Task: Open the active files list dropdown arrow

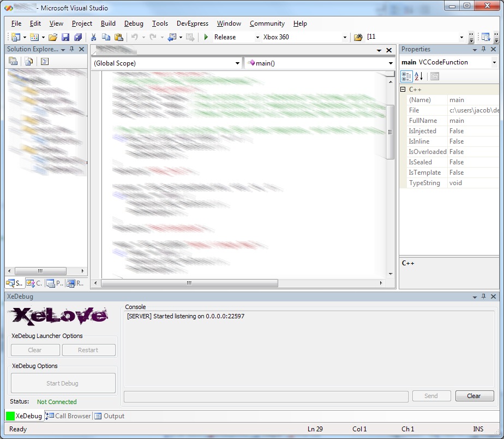Action: 379,51
